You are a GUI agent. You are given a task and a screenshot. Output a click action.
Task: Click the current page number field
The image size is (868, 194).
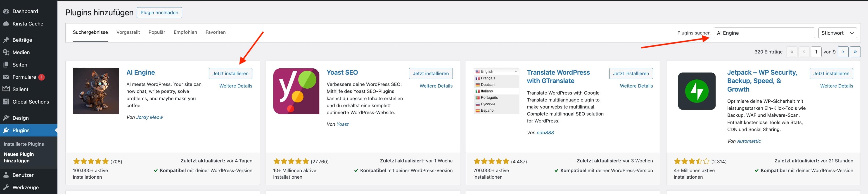[816, 52]
